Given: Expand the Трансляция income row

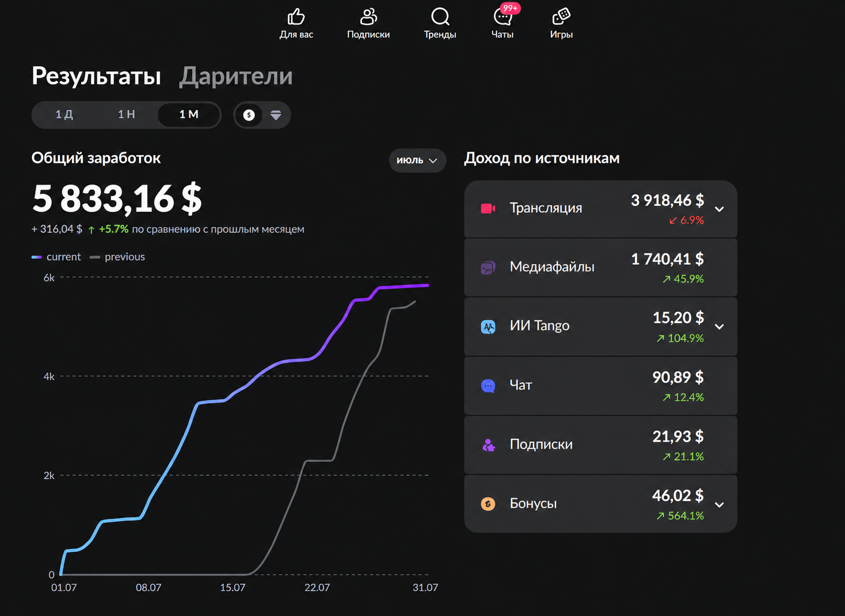Looking at the screenshot, I should (720, 209).
